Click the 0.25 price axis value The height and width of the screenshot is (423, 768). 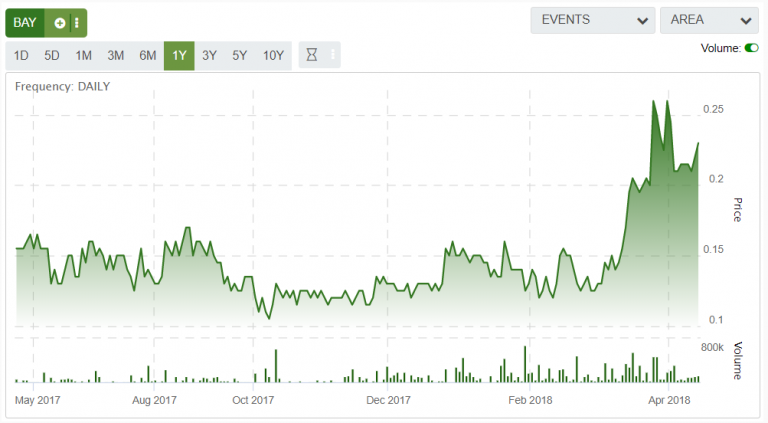coord(713,109)
